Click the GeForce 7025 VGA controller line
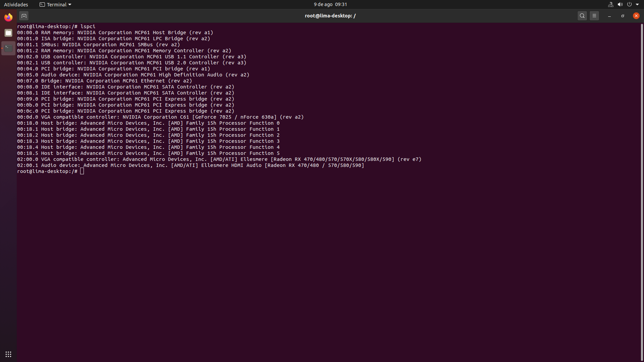This screenshot has height=362, width=644. [160, 117]
